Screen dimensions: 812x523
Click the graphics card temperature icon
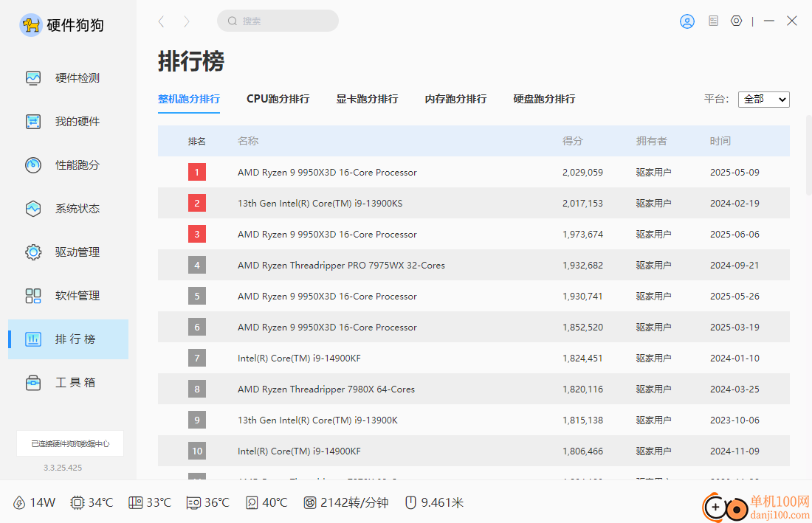pos(193,503)
